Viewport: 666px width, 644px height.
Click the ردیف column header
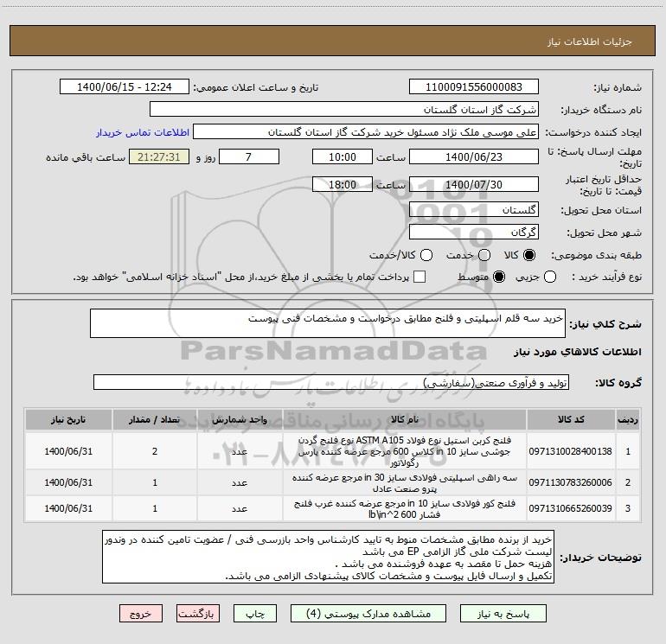pos(628,420)
